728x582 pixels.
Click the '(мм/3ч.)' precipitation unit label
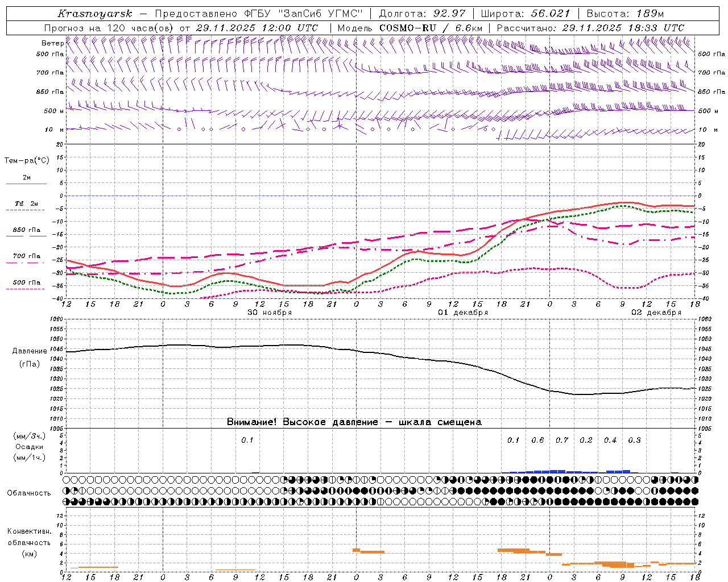coord(30,436)
